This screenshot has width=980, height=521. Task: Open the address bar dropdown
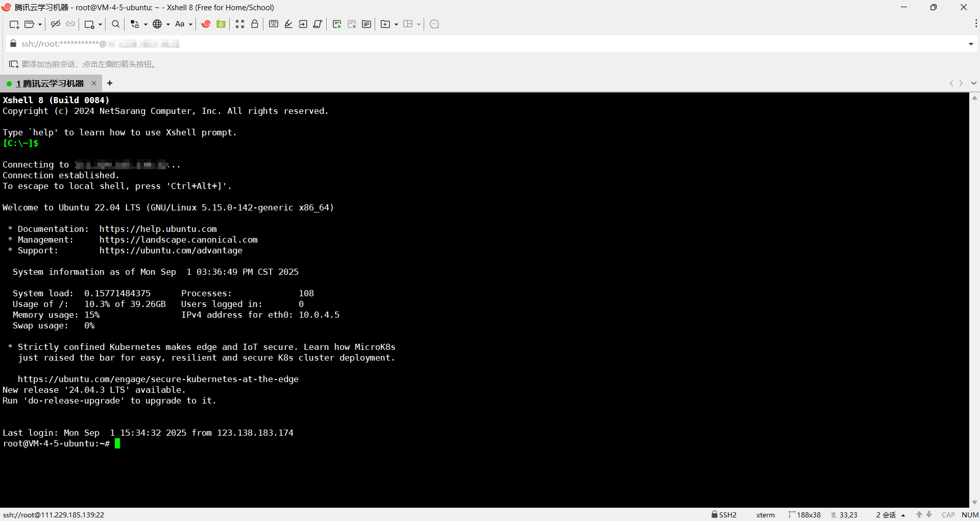971,44
